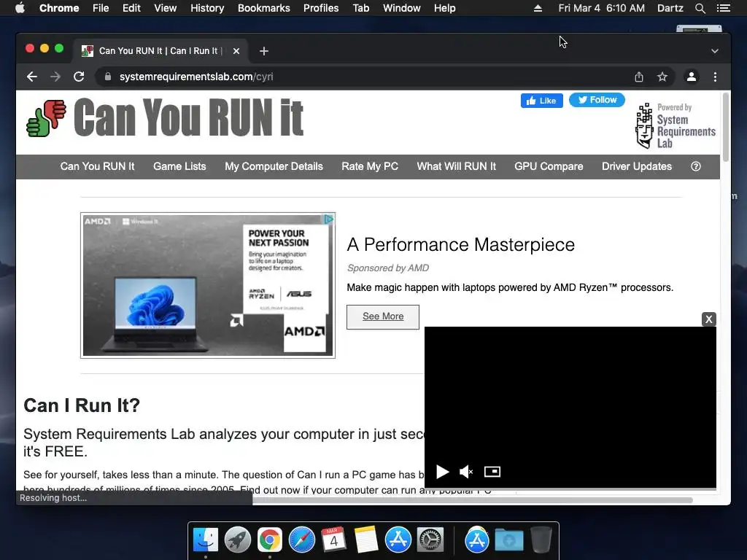The width and height of the screenshot is (747, 560).
Task: Click the horizontal scrollbar at page bottom
Action: pos(472,500)
